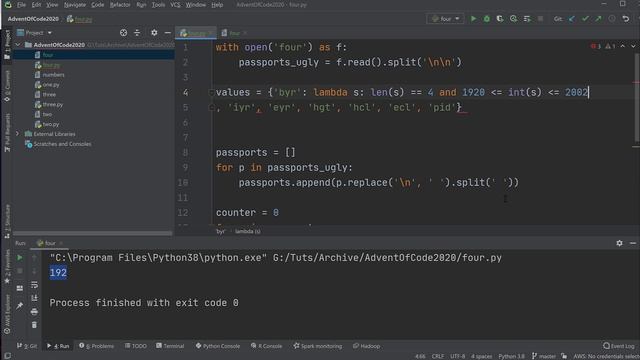640x360 pixels.
Task: Collapse all icon in Project panel header
Action: click(137, 33)
